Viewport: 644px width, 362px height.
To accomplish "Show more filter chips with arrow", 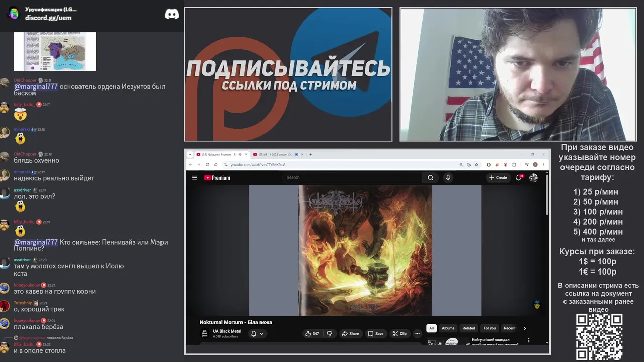I will pos(525,328).
